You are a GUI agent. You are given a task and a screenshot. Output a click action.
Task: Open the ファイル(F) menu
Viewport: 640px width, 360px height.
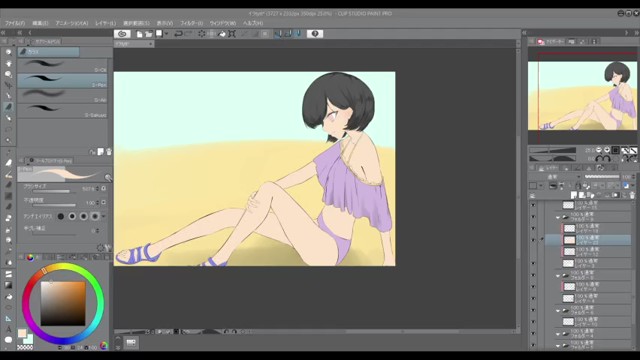pos(15,23)
